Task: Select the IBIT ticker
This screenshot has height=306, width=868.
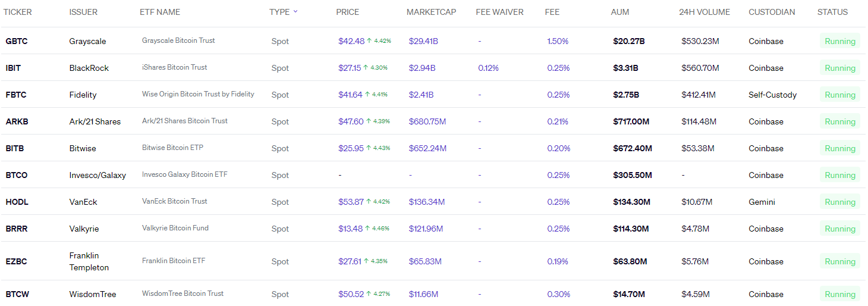Action: click(13, 68)
